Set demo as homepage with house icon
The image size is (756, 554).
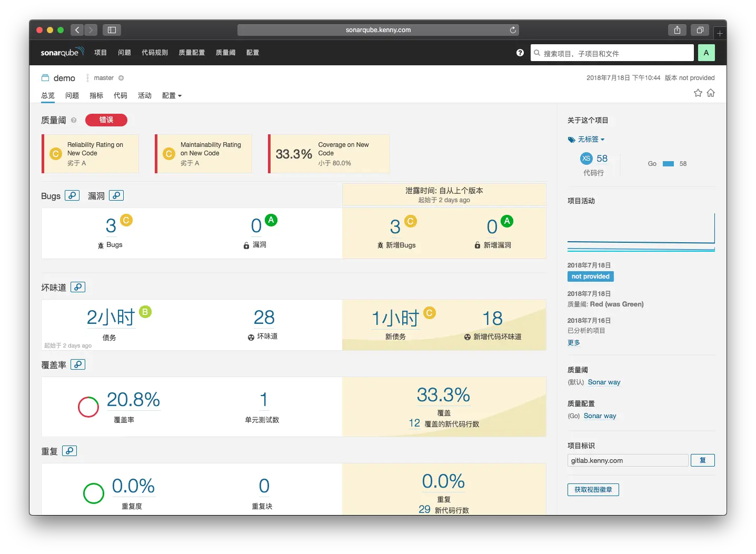711,93
